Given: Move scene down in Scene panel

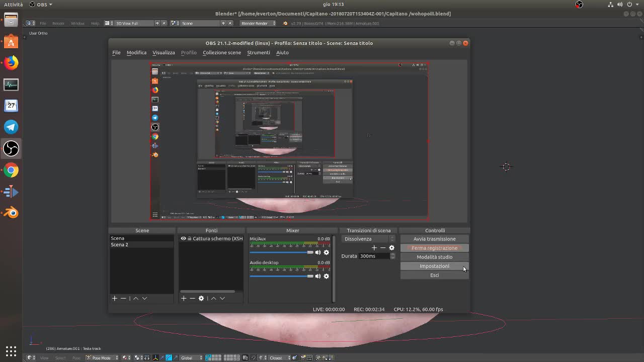Looking at the screenshot, I should [144, 298].
